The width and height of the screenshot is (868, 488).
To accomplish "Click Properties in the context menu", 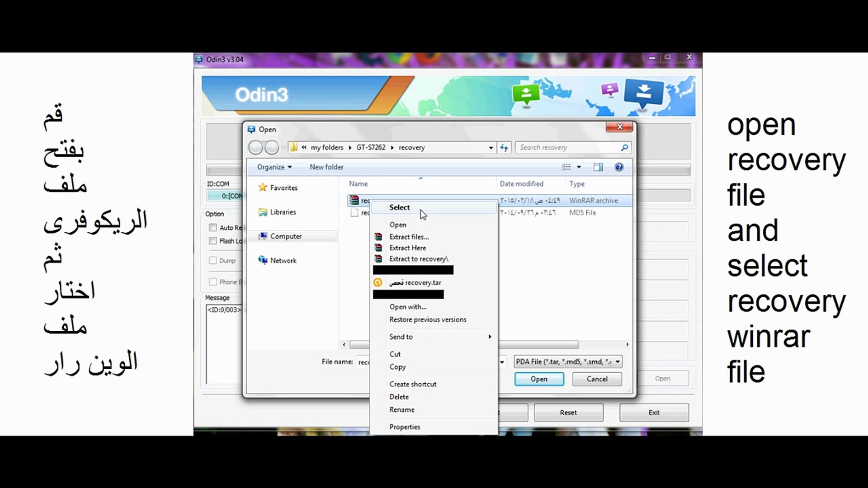I will (x=405, y=427).
